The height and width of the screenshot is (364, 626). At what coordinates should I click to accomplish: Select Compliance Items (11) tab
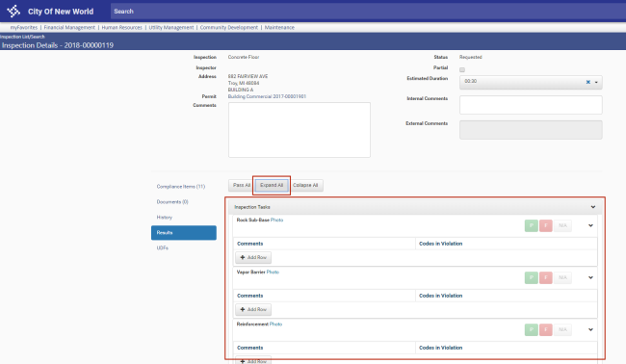tap(181, 187)
